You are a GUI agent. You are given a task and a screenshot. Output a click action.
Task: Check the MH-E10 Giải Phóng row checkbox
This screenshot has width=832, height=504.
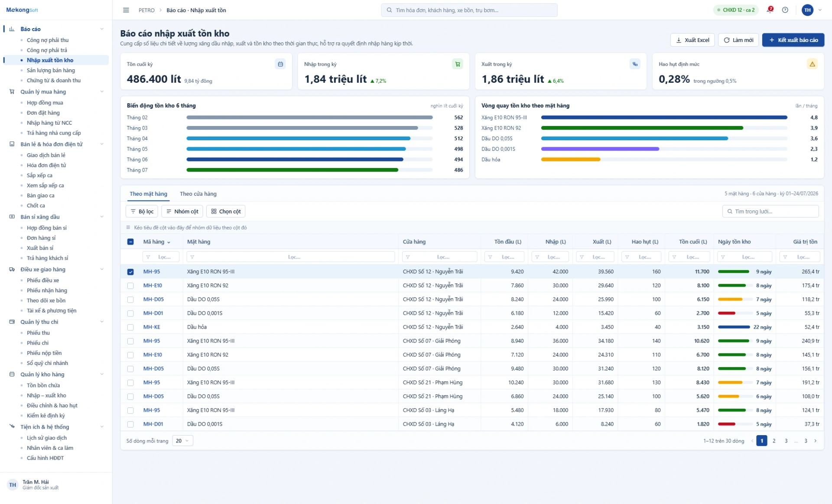130,355
